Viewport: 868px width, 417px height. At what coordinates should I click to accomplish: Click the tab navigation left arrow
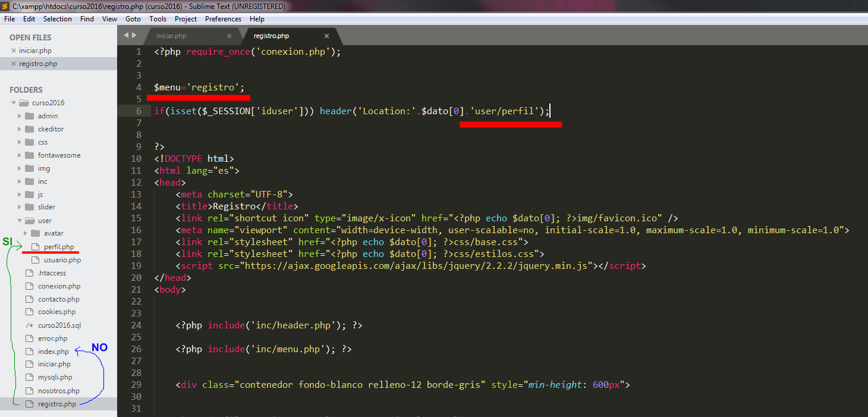coord(125,36)
